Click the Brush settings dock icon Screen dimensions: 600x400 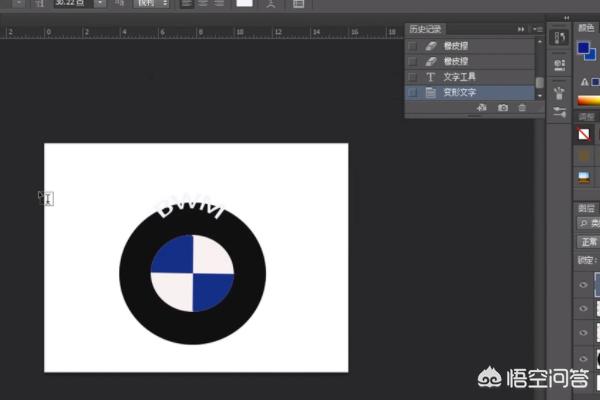[559, 112]
